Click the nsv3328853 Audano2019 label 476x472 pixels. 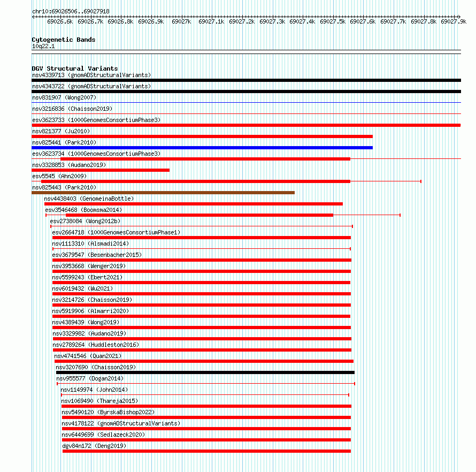click(x=69, y=165)
